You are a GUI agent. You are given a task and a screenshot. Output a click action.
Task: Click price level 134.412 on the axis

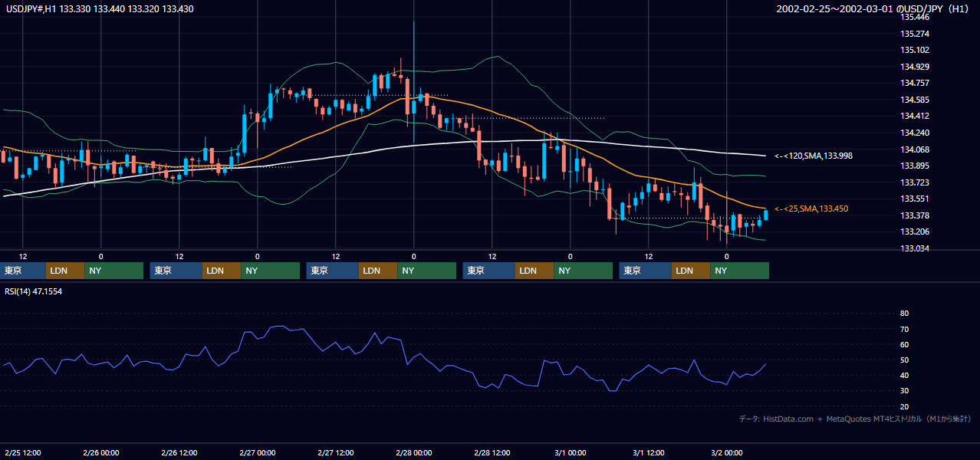pyautogui.click(x=914, y=116)
